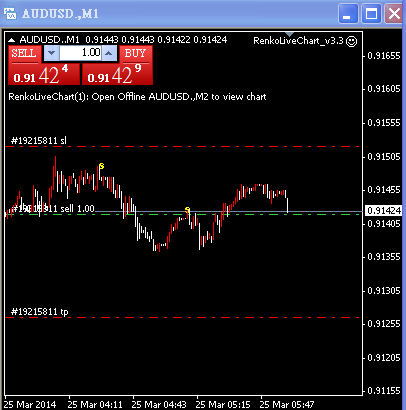Maximize the AUDUSD.,M1 chart window
406x410 pixels.
coord(371,14)
